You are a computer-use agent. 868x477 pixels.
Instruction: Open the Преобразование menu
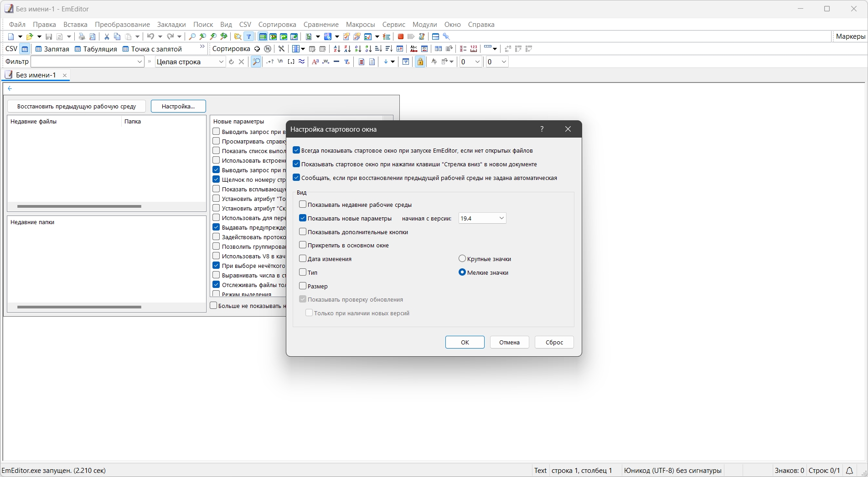[122, 25]
